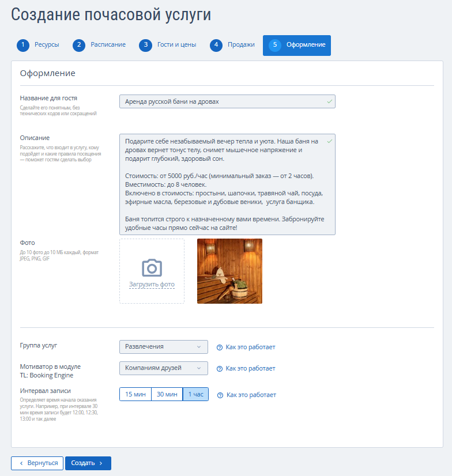Select the 15 мин interval option
This screenshot has width=452, height=476.
coord(135,394)
